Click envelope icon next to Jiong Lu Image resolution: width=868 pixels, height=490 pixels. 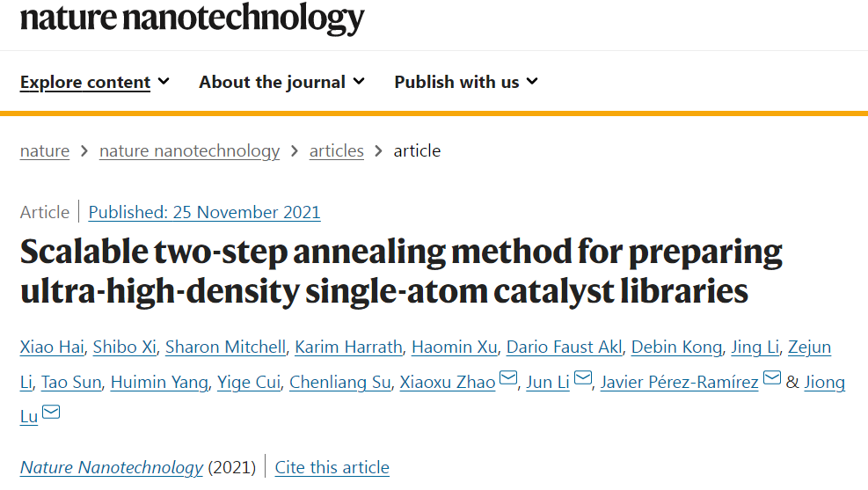click(51, 413)
